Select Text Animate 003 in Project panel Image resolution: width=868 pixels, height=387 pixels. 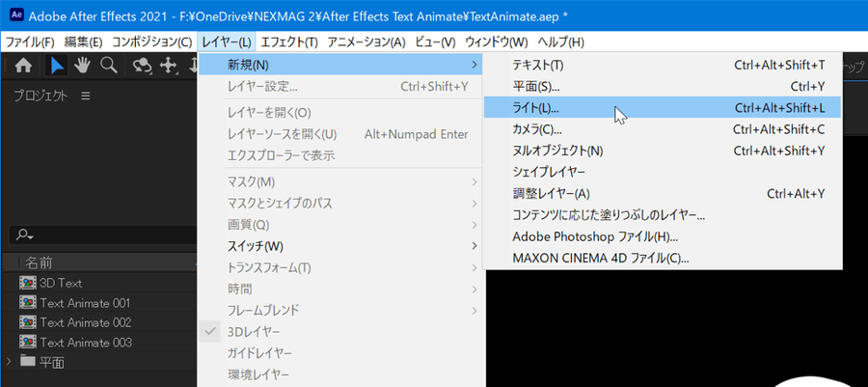click(86, 342)
